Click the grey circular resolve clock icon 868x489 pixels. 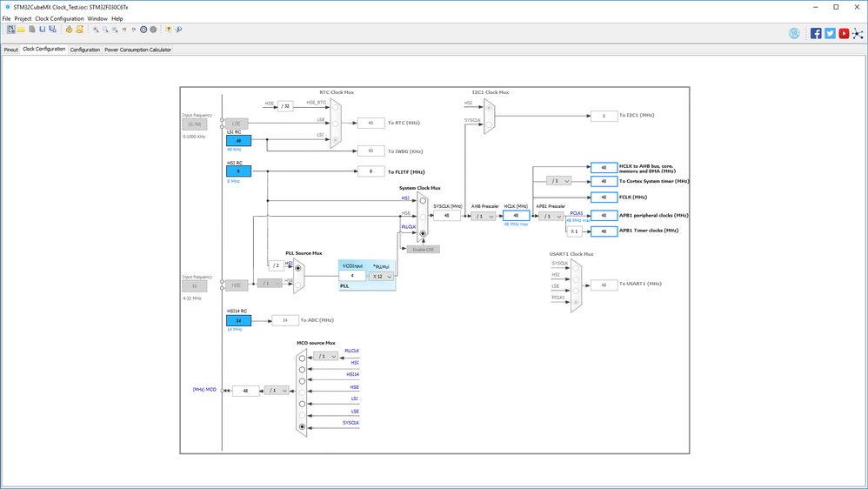[153, 30]
